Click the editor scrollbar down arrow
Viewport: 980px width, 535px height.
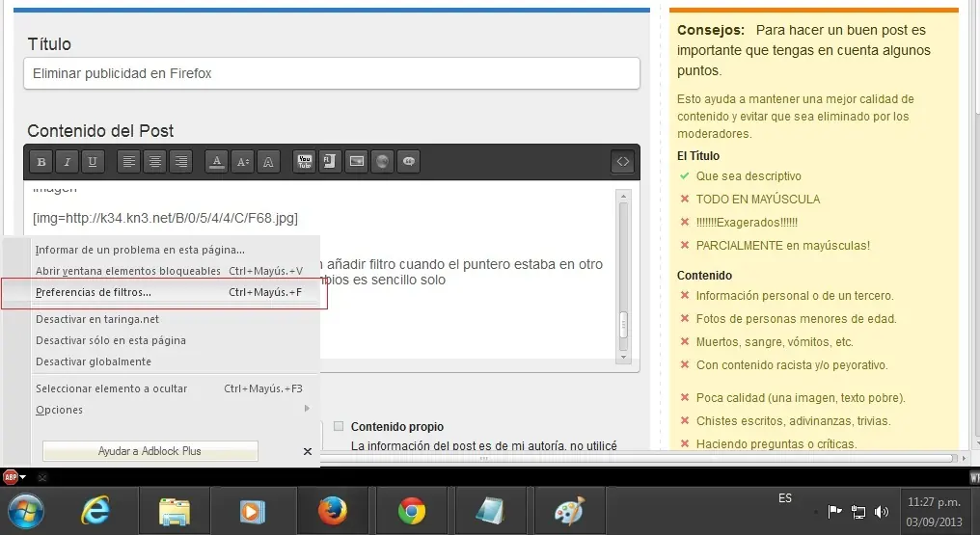click(x=623, y=358)
